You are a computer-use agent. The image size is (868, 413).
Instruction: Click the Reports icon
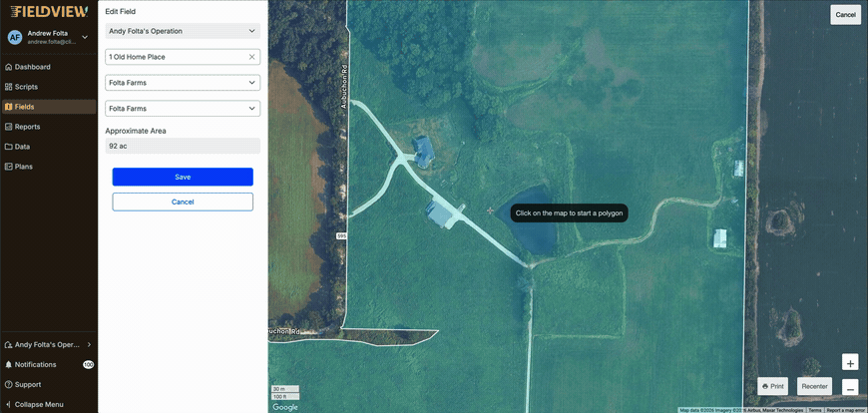click(x=8, y=127)
